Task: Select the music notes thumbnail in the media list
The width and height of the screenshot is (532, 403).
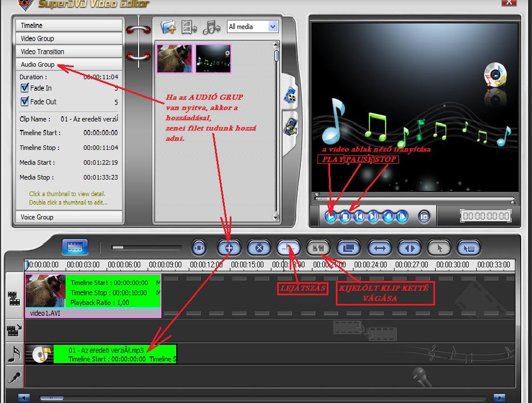Action: (213, 59)
